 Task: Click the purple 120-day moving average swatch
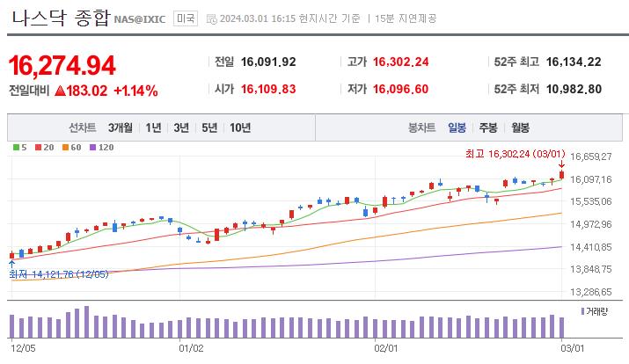(92, 148)
